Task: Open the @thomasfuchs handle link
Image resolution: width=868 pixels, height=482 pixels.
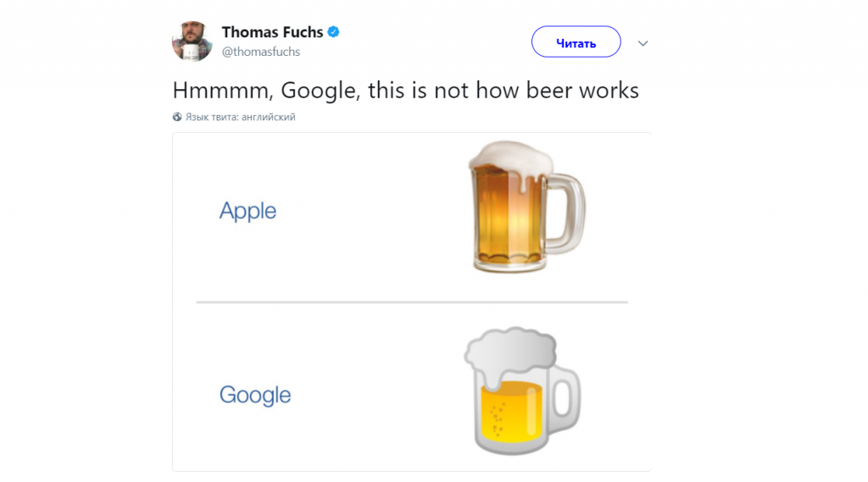Action: coord(261,52)
